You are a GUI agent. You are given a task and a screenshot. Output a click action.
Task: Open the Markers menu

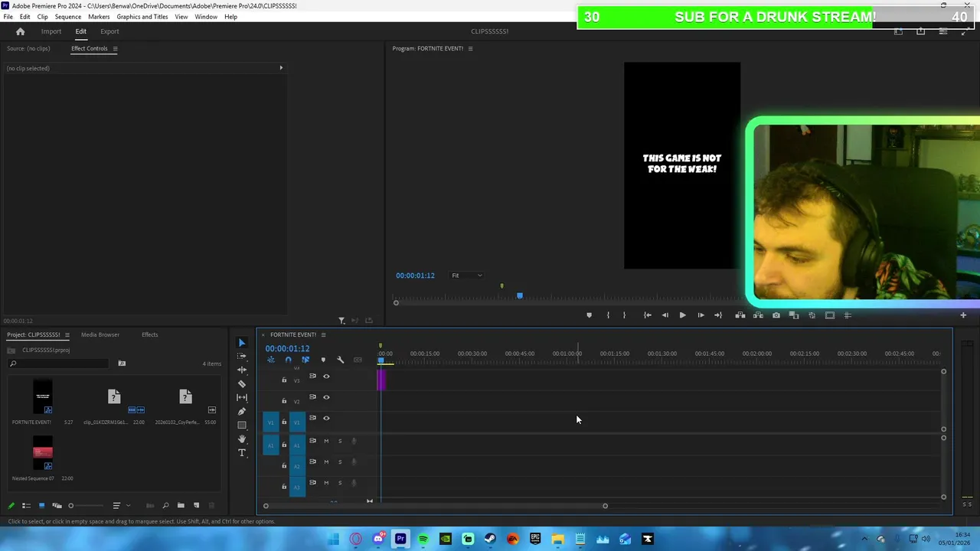pyautogui.click(x=99, y=17)
